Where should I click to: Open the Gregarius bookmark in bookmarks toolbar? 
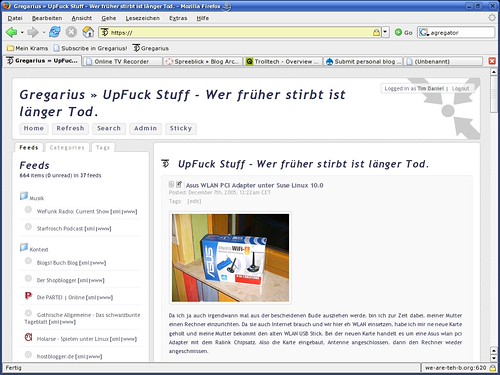151,48
